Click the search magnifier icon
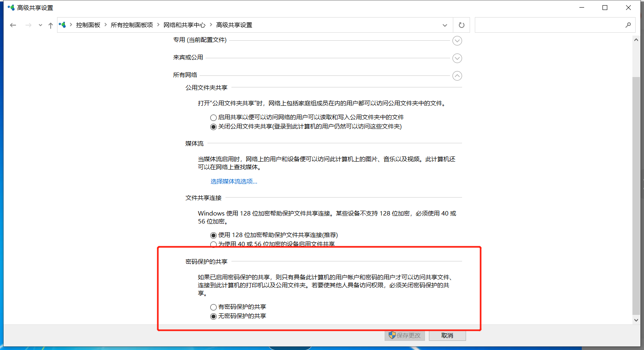Image resolution: width=644 pixels, height=350 pixels. 628,25
